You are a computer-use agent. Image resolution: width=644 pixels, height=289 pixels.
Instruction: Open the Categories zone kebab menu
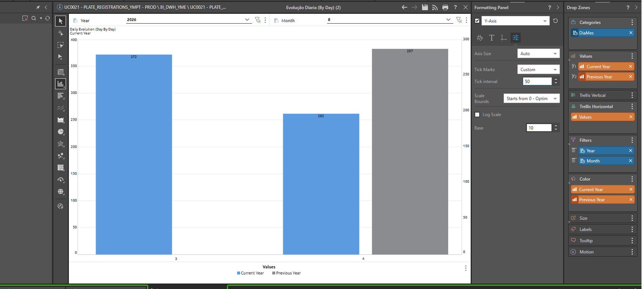click(632, 22)
